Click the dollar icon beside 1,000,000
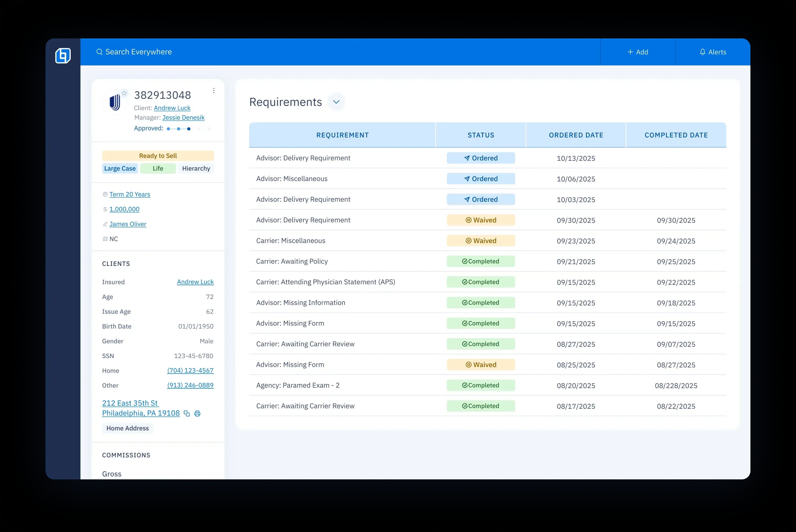The height and width of the screenshot is (532, 796). pyautogui.click(x=105, y=209)
